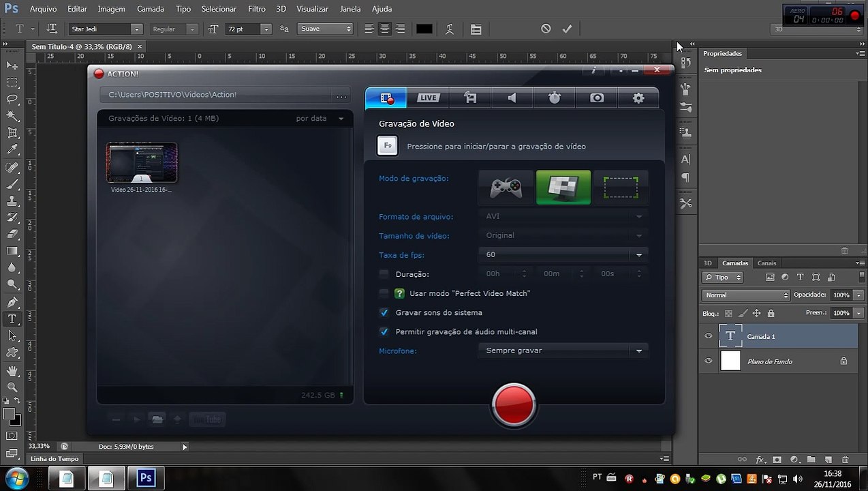Open Perfect Video Match help icon
Screen dimensions: 868x491
coord(400,293)
